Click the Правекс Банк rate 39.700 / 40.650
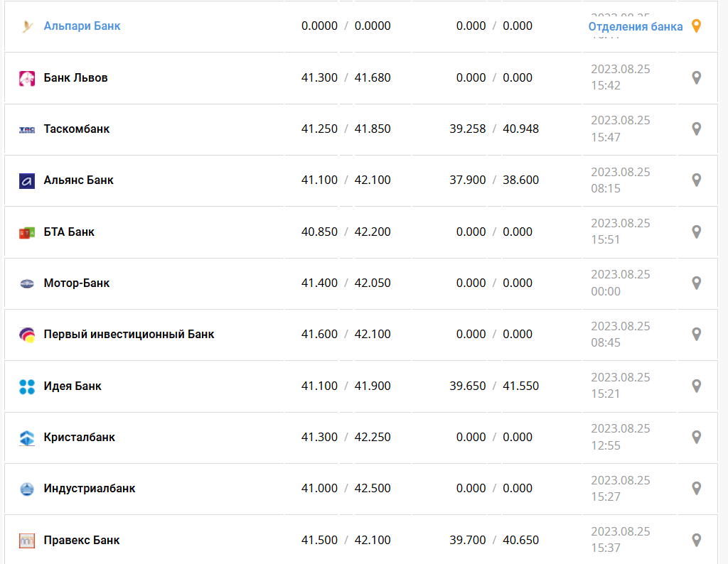Image resolution: width=728 pixels, height=564 pixels. 494,540
